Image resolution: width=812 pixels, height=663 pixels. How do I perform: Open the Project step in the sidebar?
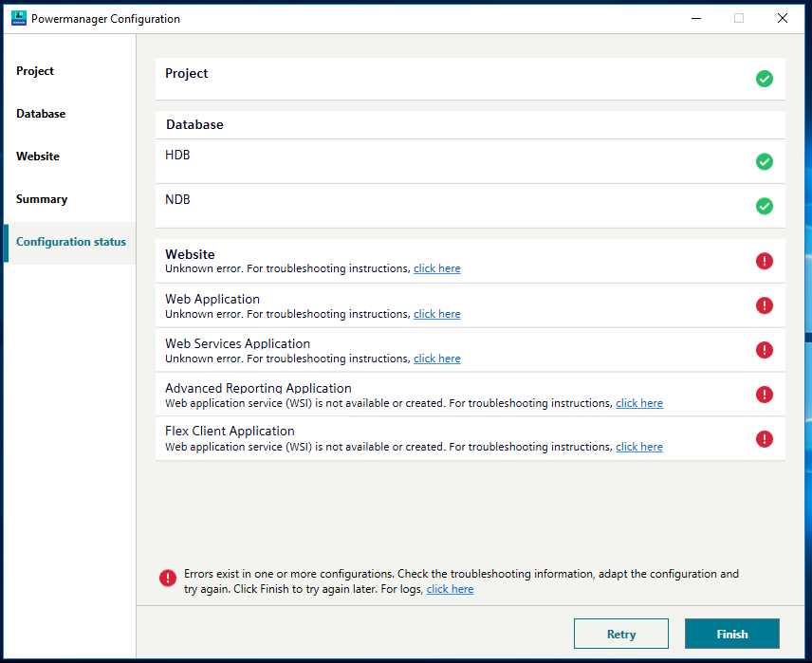pos(35,71)
